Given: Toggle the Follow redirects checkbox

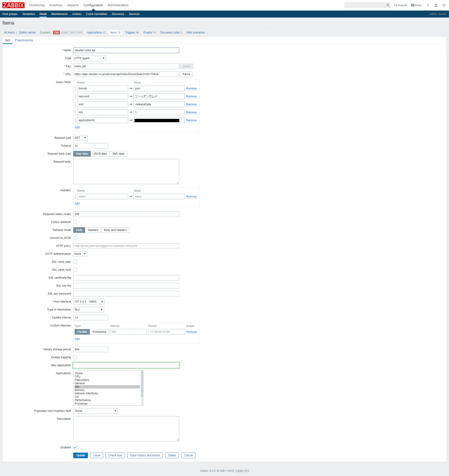Looking at the screenshot, I should [75, 222].
